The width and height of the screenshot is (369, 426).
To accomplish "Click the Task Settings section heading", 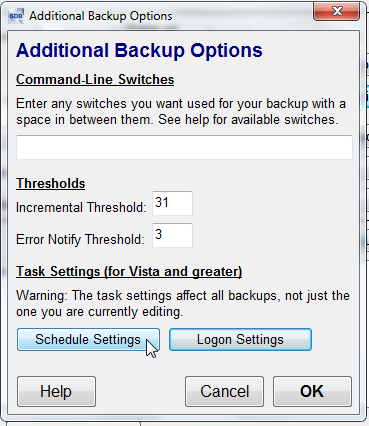I will click(x=129, y=271).
